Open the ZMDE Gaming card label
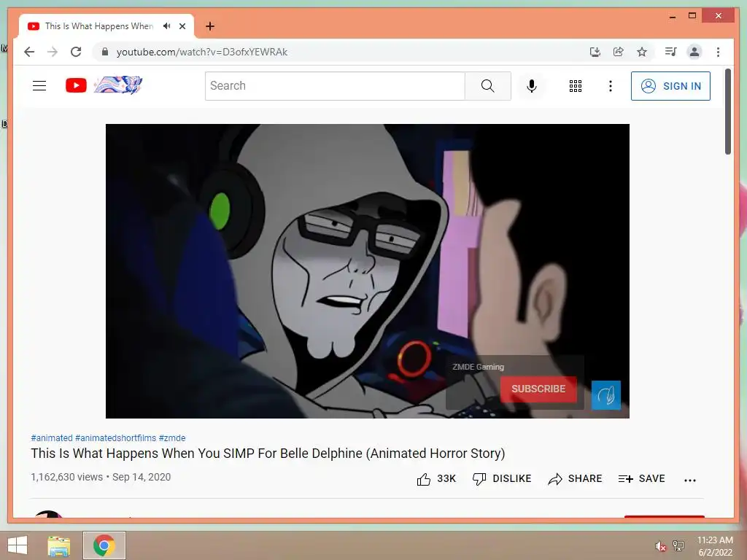This screenshot has height=560, width=747. click(478, 367)
